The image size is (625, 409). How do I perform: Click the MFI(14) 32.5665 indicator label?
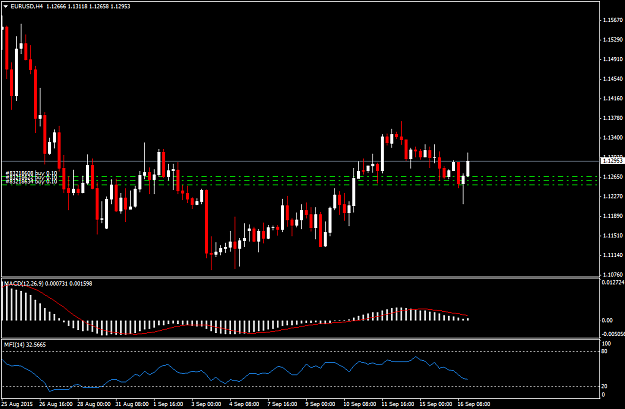pos(25,344)
